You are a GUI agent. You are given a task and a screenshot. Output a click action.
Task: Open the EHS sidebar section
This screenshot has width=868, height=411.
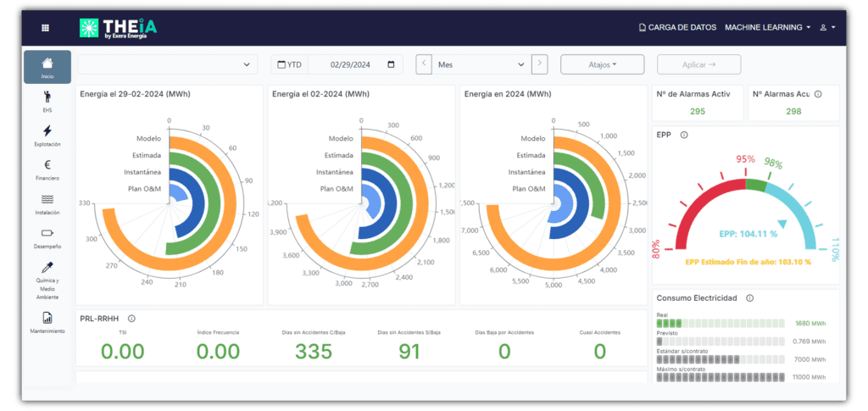(x=47, y=101)
